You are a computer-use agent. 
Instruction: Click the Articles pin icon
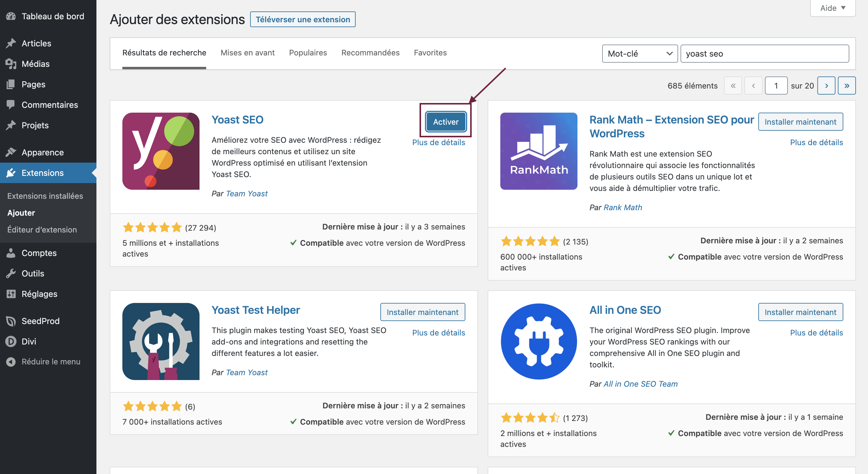pos(11,43)
